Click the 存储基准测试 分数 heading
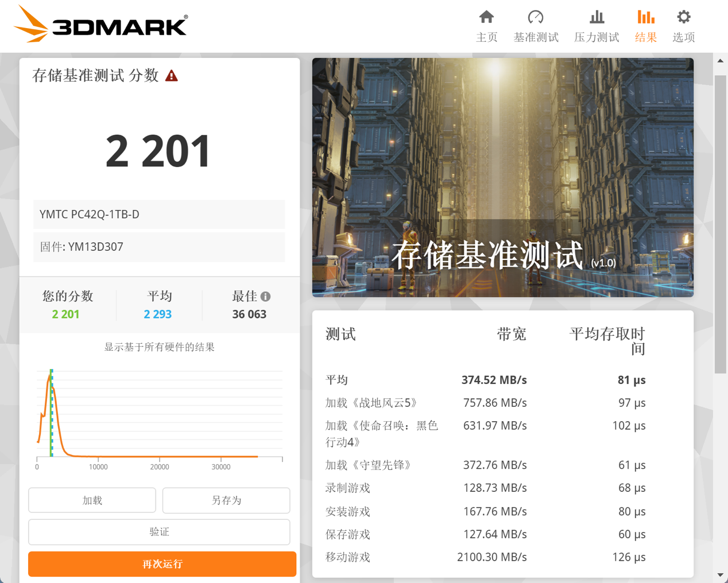 pos(95,76)
